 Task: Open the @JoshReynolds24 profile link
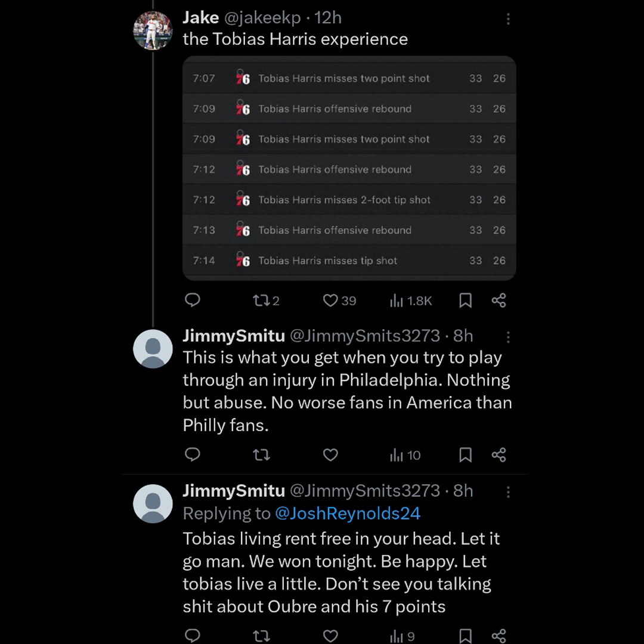(x=348, y=513)
